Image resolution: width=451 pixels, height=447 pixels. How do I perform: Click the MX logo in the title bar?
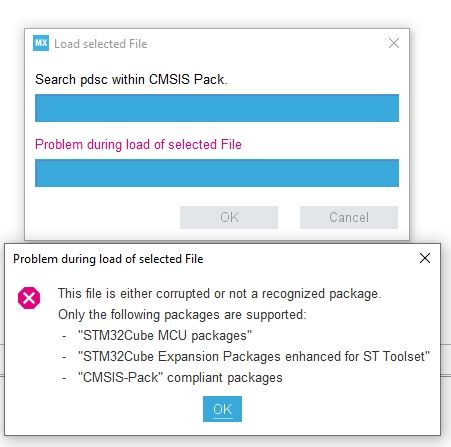click(x=41, y=43)
